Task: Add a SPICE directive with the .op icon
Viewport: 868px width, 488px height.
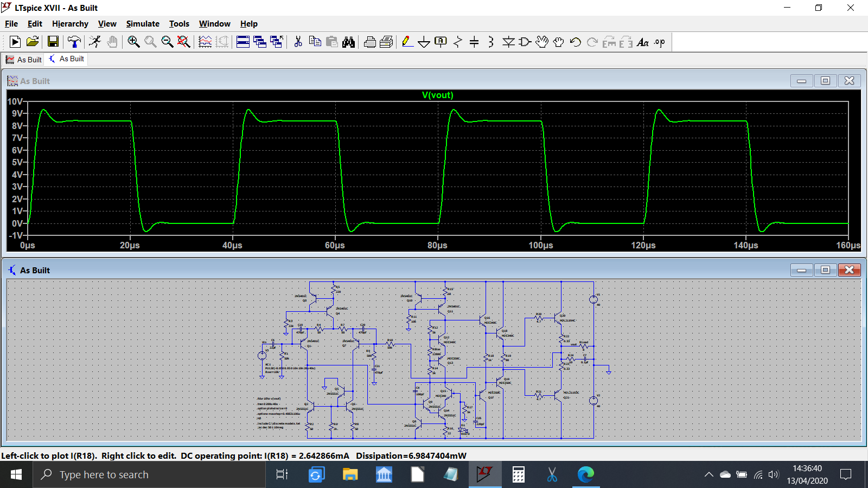Action: point(660,42)
